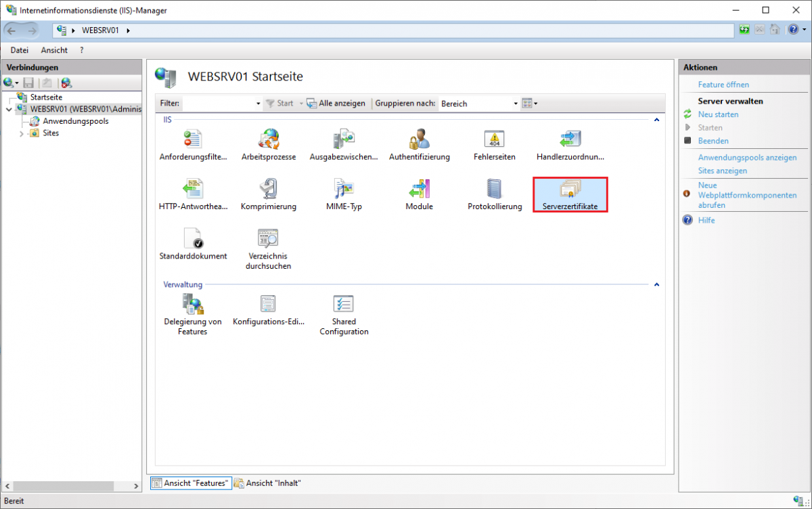Open the Gruppieren nach dropdown

tap(515, 104)
